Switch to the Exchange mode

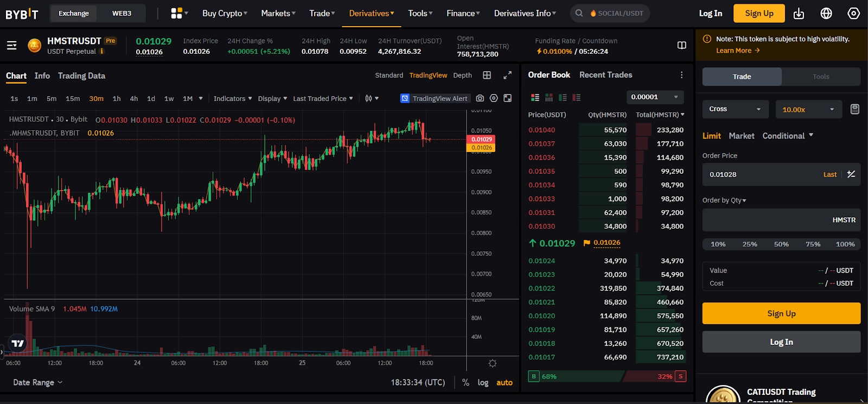(x=74, y=13)
